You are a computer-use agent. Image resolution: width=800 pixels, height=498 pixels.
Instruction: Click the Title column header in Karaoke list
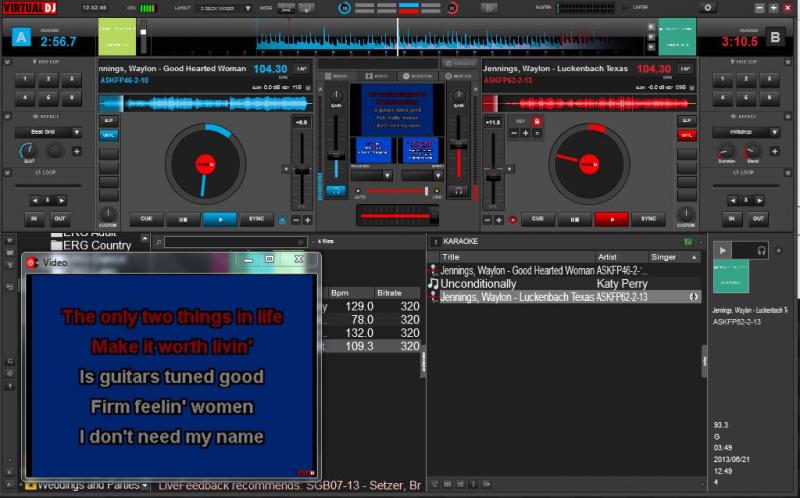click(x=451, y=257)
